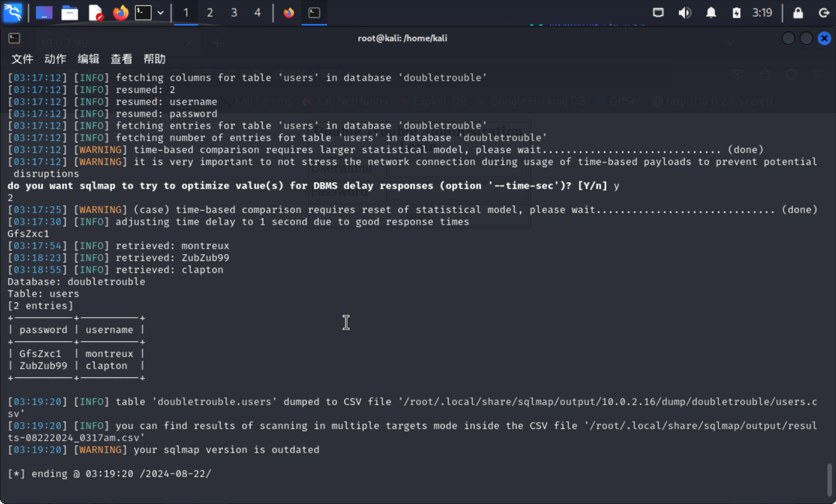Open the 文件 (File) menu
836x504 pixels.
coord(22,59)
